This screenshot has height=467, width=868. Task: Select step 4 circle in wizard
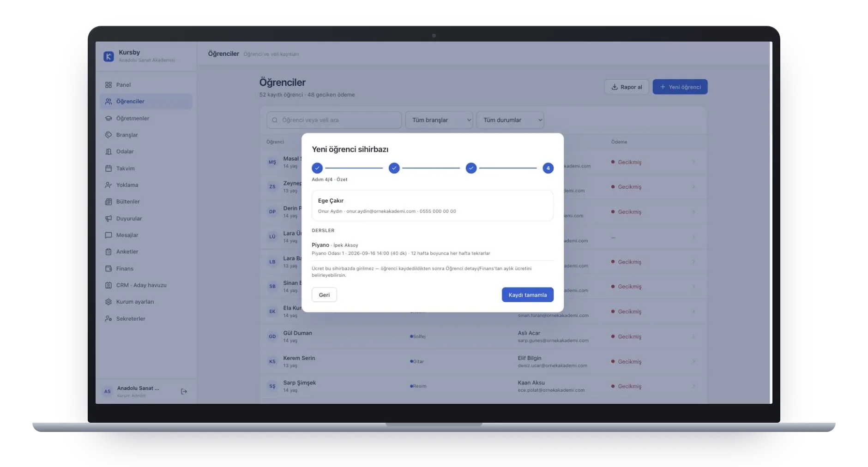click(x=548, y=168)
